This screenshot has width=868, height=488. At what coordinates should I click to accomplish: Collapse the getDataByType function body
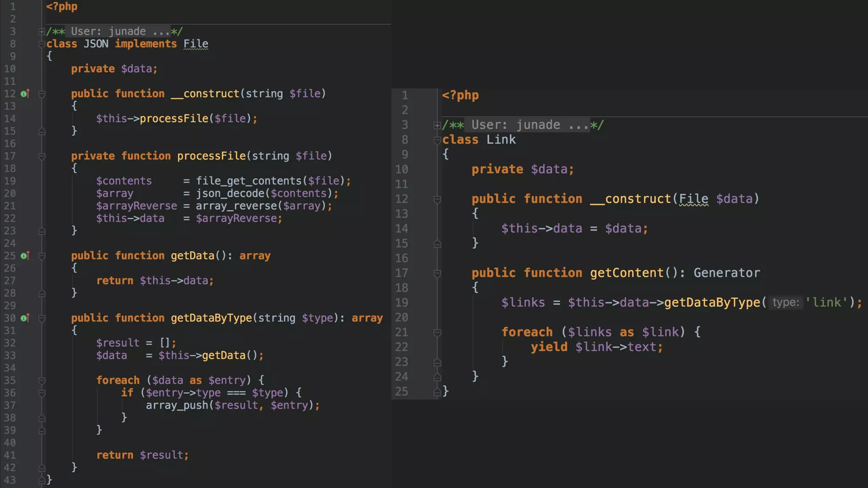pos(42,318)
